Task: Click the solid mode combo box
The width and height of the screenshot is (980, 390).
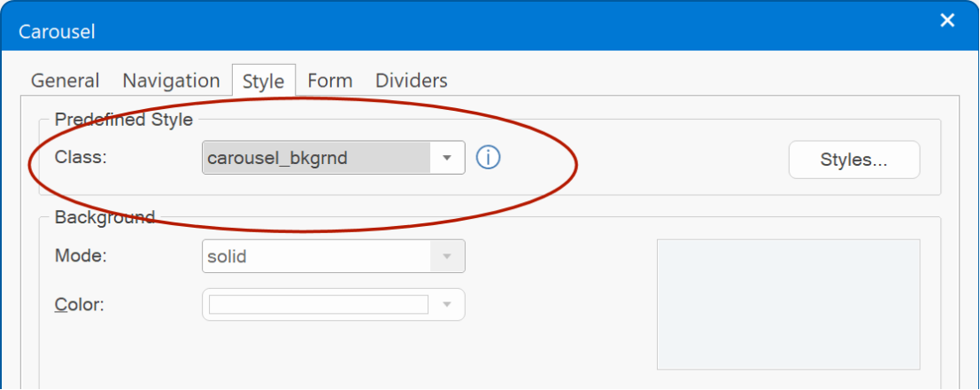Action: coord(333,257)
